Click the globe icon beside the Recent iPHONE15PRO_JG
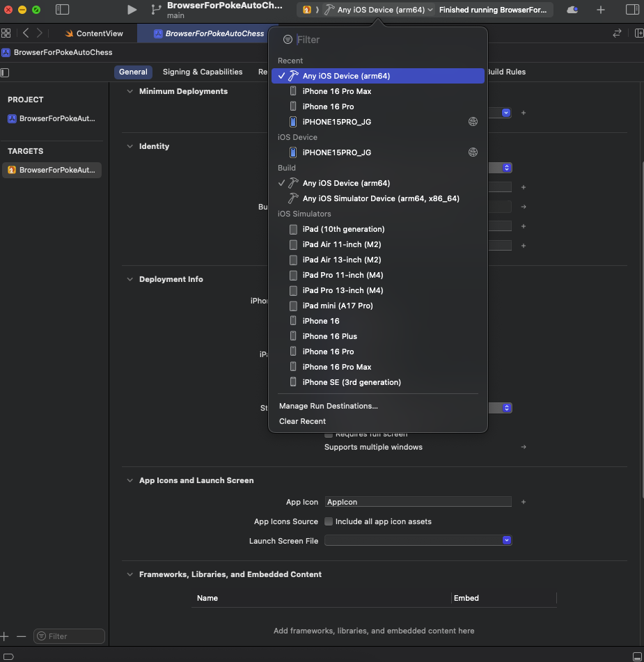Image resolution: width=644 pixels, height=662 pixels. pos(473,122)
